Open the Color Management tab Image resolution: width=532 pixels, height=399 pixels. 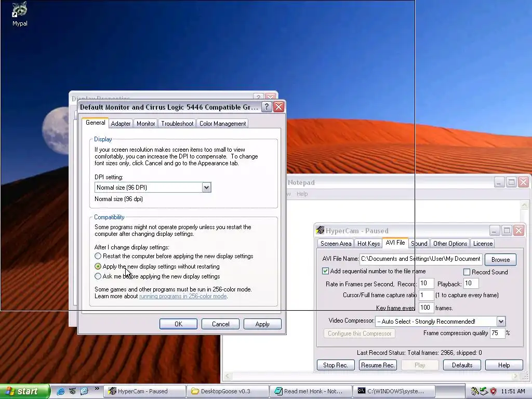tap(222, 124)
